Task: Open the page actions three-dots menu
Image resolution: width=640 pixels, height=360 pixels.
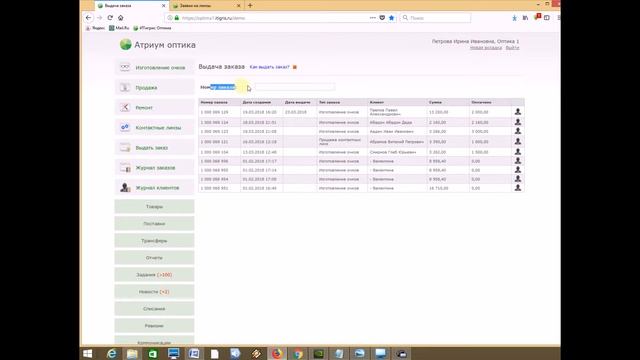Action: [x=373, y=18]
